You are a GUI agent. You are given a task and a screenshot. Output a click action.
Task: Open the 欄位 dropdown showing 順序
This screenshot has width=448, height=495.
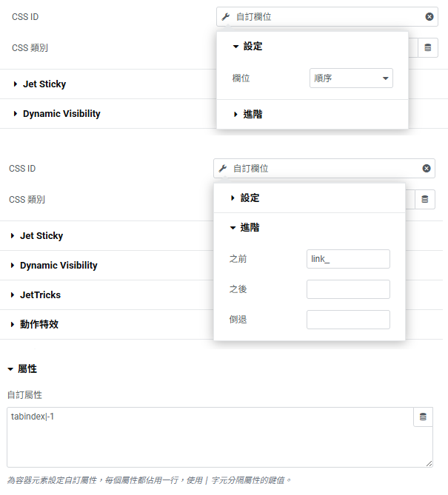(351, 78)
